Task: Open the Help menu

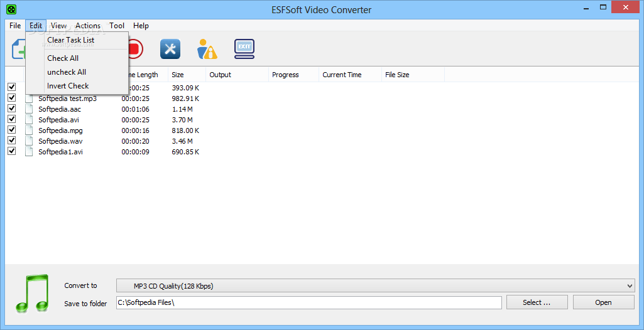Action: 141,26
